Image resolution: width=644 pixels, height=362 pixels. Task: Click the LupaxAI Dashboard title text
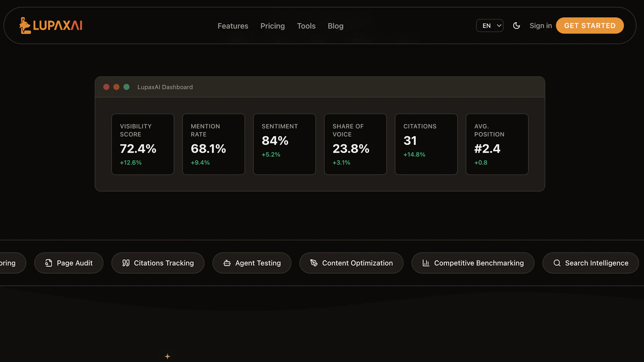165,87
